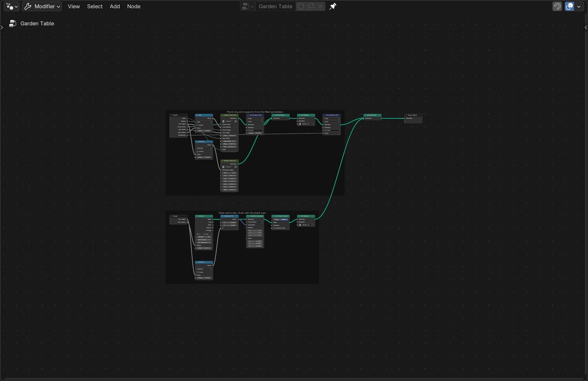Screen dimensions: 588x381
Task: Click material icon in the lower Set Material node
Action: pyautogui.click(x=300, y=225)
